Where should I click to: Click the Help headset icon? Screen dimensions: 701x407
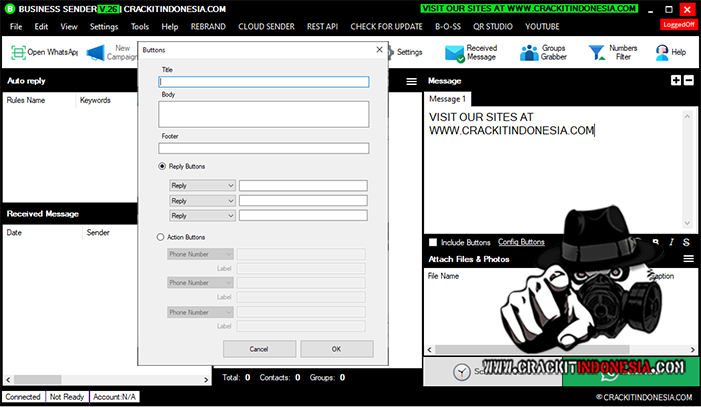click(x=662, y=52)
